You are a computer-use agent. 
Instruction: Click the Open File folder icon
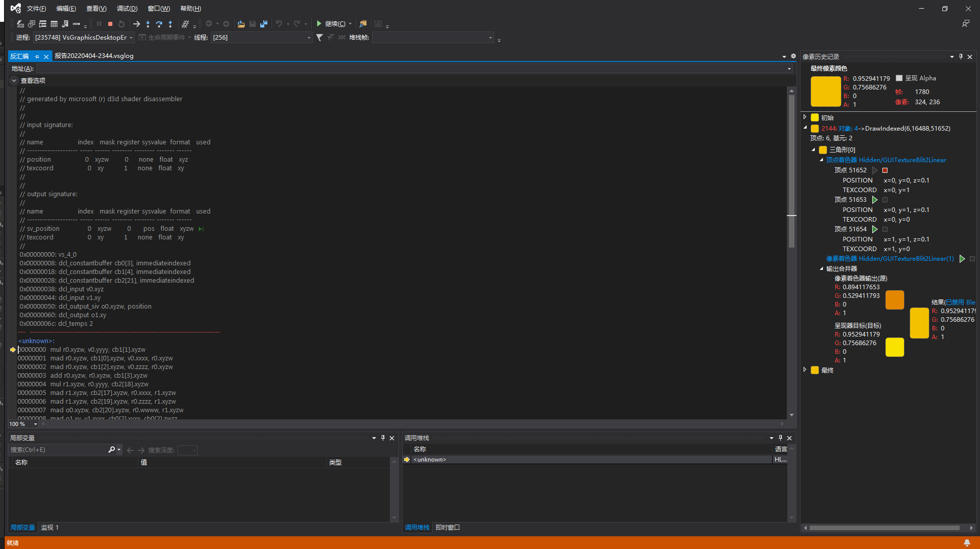pyautogui.click(x=241, y=24)
